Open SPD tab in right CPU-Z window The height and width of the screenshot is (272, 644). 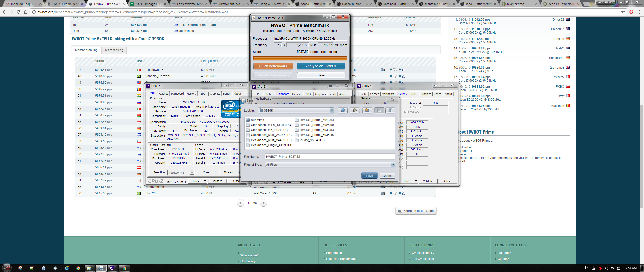click(414, 94)
